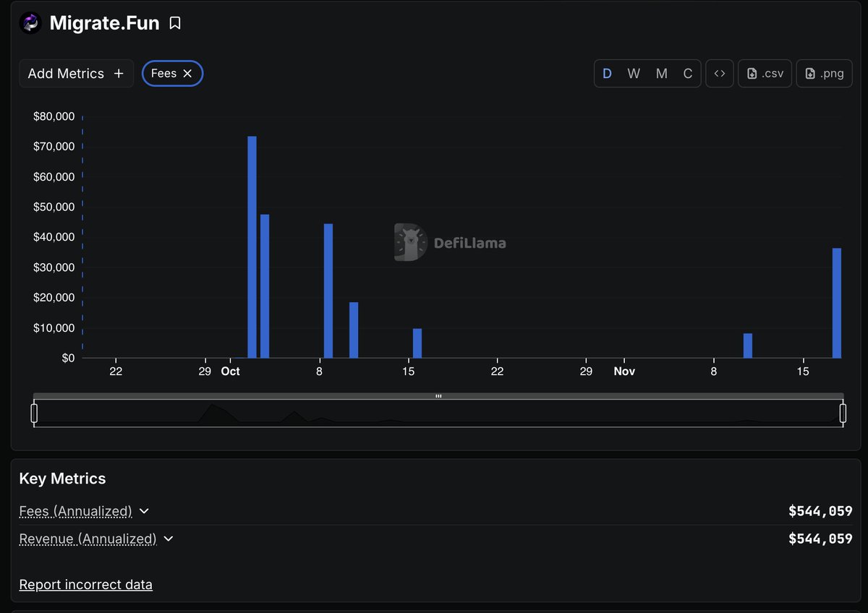Image resolution: width=868 pixels, height=613 pixels.
Task: Download chart data as .csv
Action: (765, 73)
